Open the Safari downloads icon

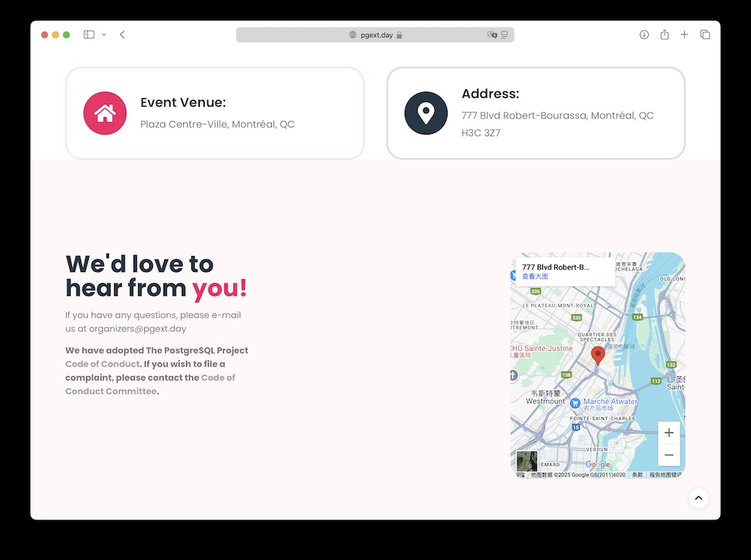(x=644, y=35)
